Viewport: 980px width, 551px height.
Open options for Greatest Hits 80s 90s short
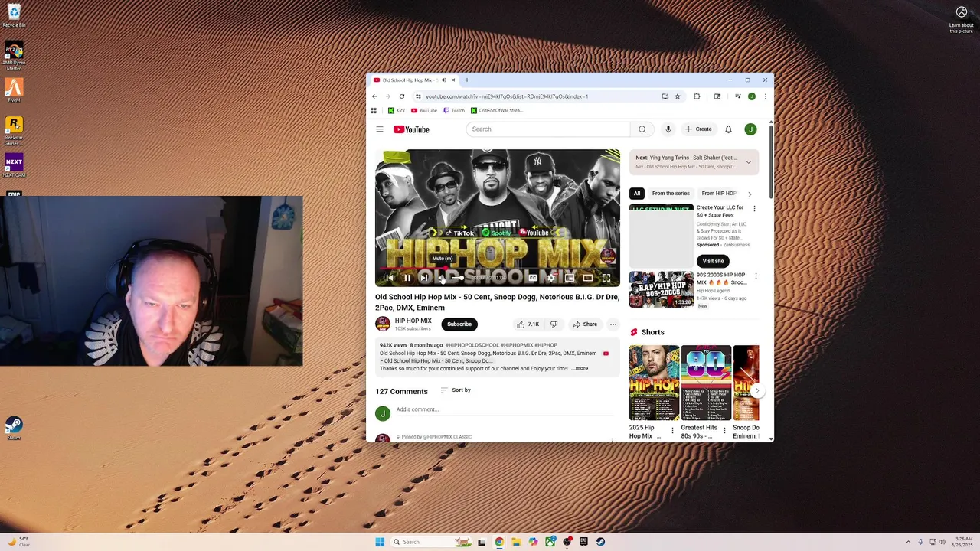click(724, 431)
